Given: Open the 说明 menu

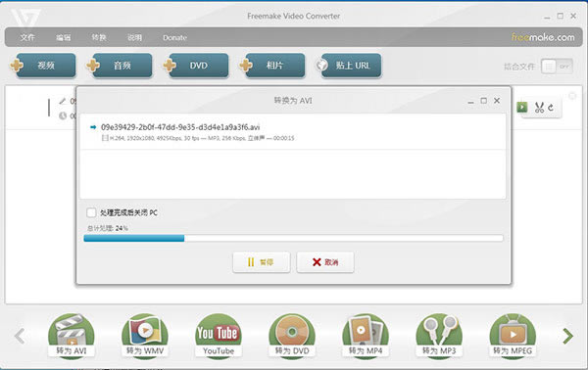Looking at the screenshot, I should (134, 37).
